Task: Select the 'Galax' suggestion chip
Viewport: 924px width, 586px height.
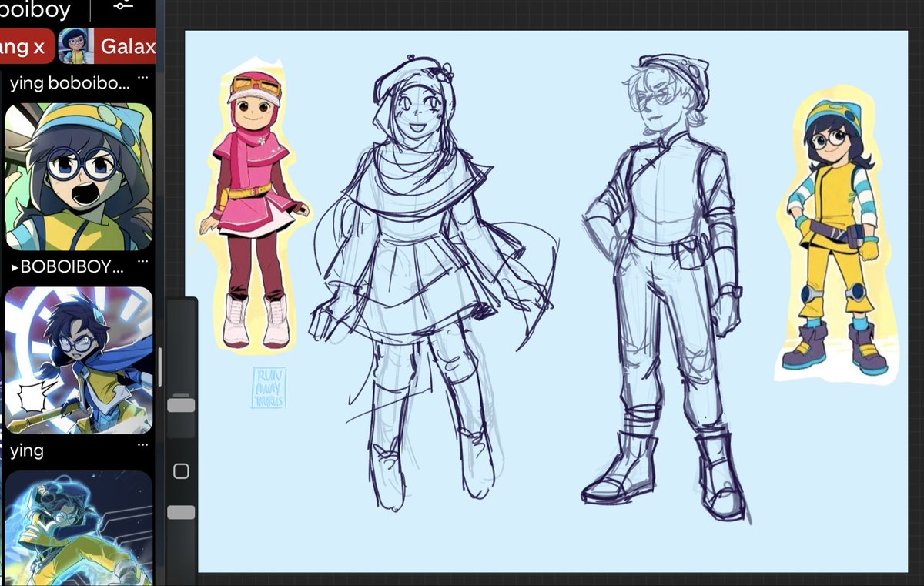Action: pos(107,47)
